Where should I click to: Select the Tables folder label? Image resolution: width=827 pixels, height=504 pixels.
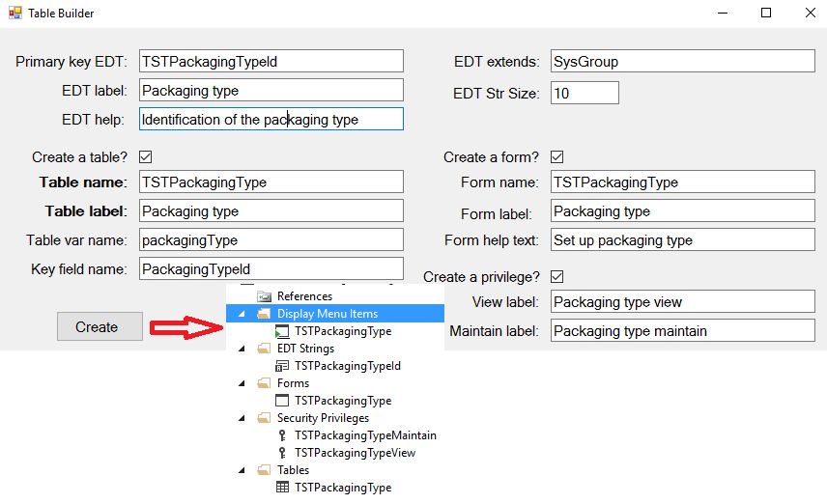tap(293, 470)
